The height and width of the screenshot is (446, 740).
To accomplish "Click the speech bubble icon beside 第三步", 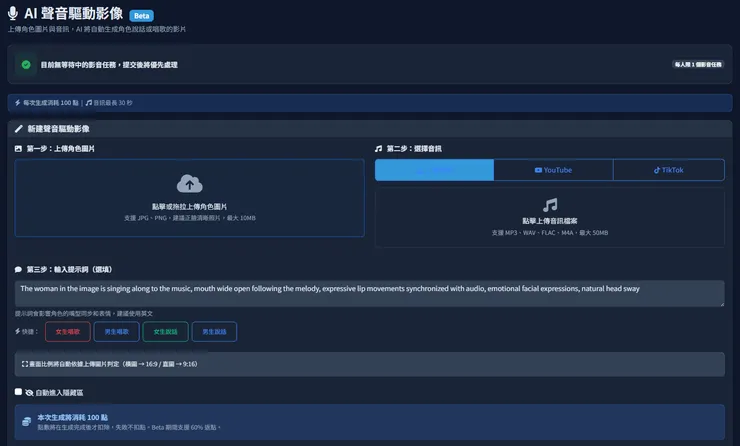I will point(18,269).
